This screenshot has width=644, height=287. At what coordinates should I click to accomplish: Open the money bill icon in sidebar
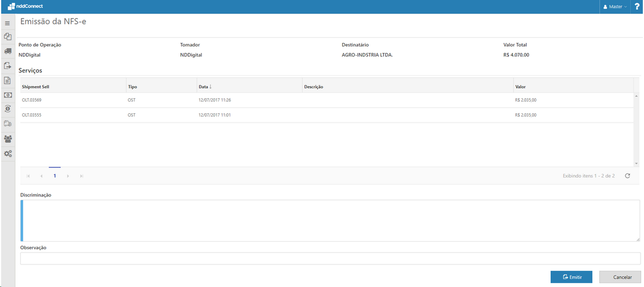coord(8,95)
